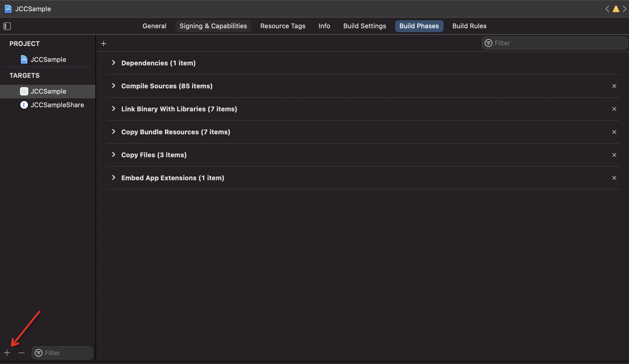Delete the Compile Sources phase
The image size is (629, 364).
[614, 86]
